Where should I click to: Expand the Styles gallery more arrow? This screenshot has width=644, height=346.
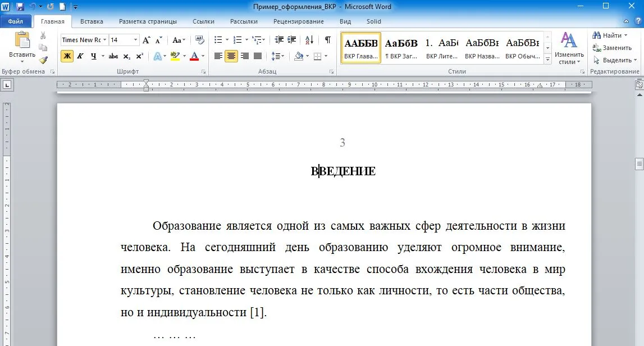coord(547,60)
